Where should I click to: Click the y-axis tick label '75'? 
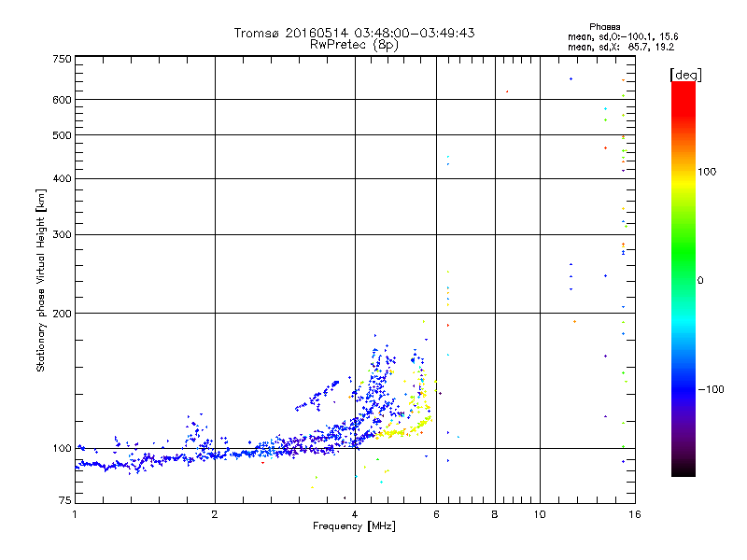[65, 500]
